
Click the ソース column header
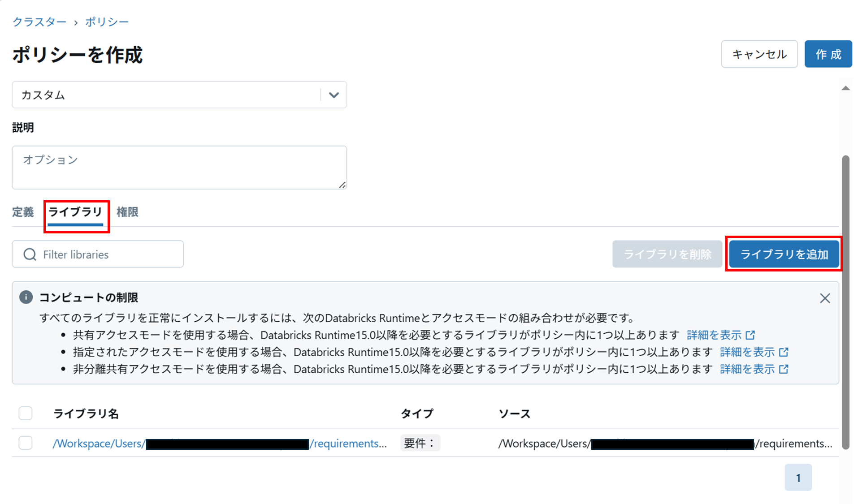(514, 414)
